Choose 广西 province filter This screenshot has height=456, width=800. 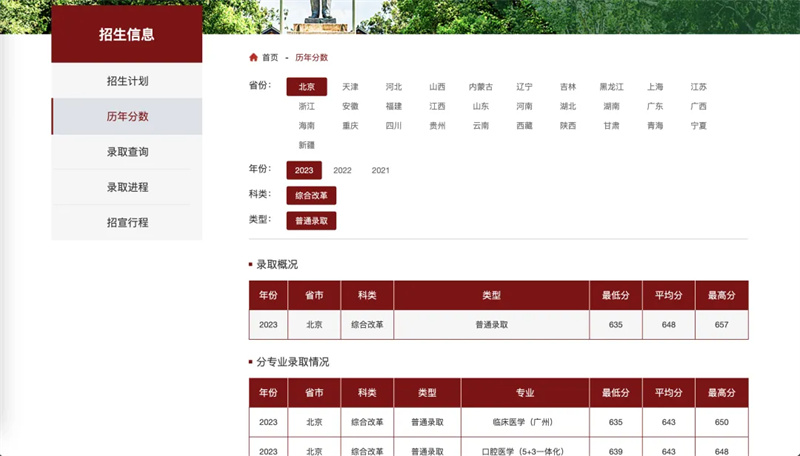tap(698, 106)
